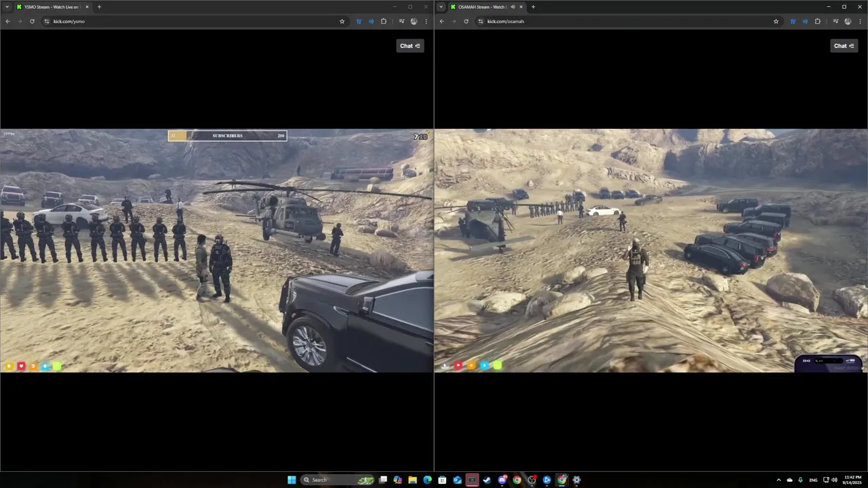
Task: Open Extensions puzzle menu in OSAMAH window
Action: (817, 21)
